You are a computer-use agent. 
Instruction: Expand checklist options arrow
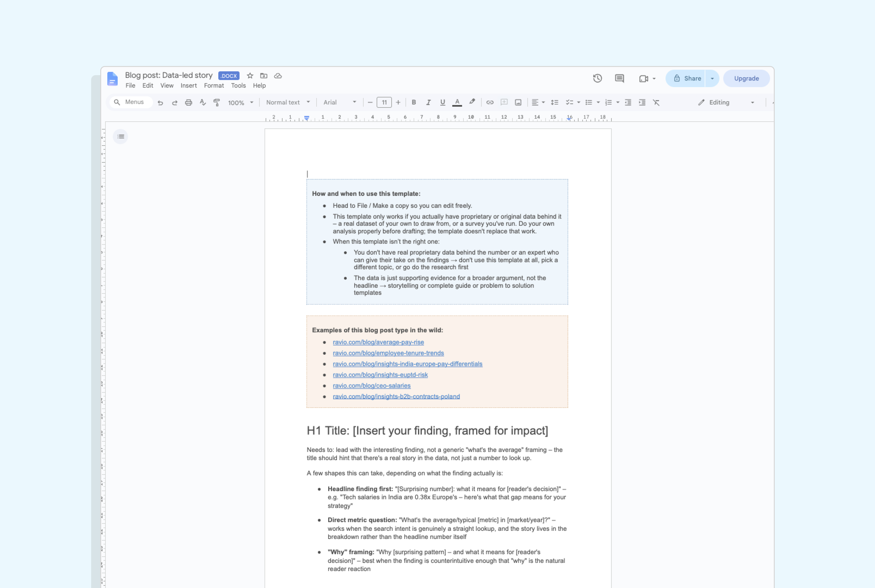579,102
